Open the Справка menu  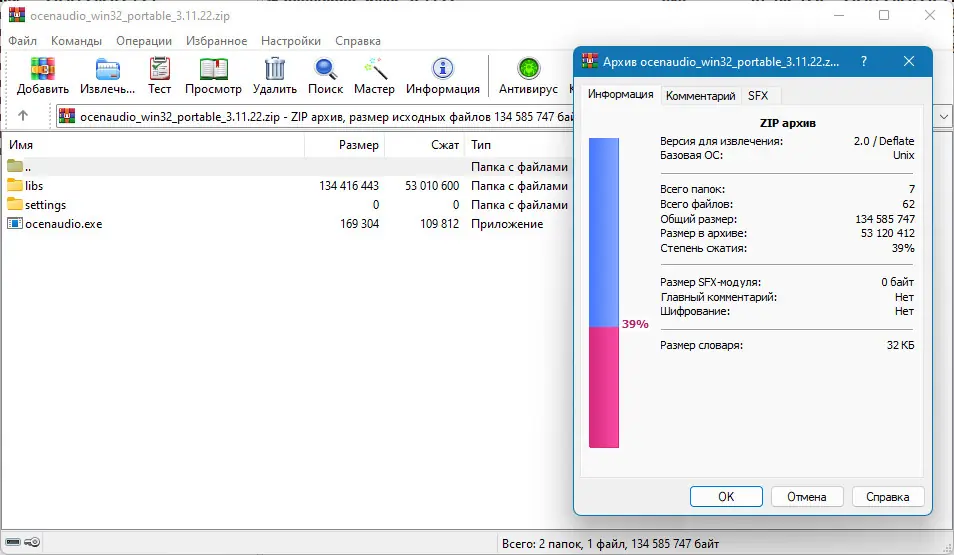tap(358, 41)
